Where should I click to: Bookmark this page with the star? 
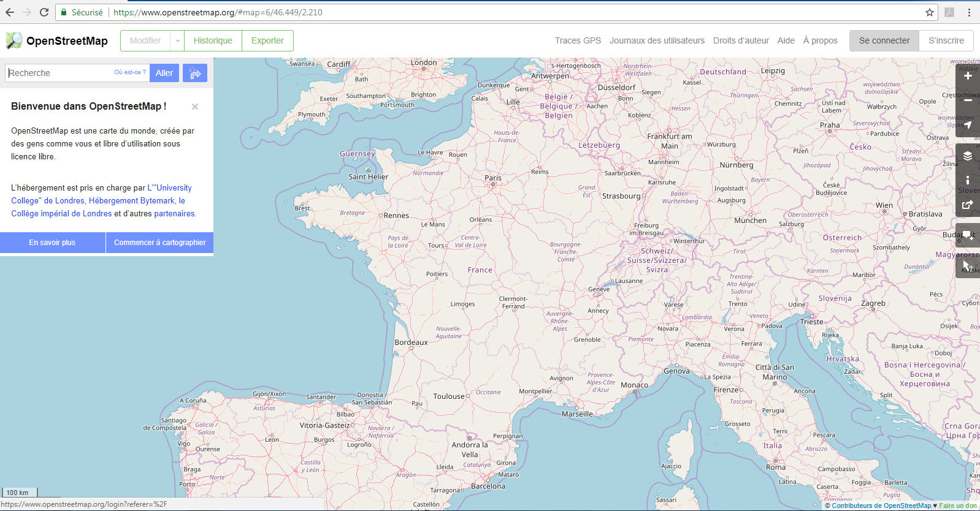930,12
